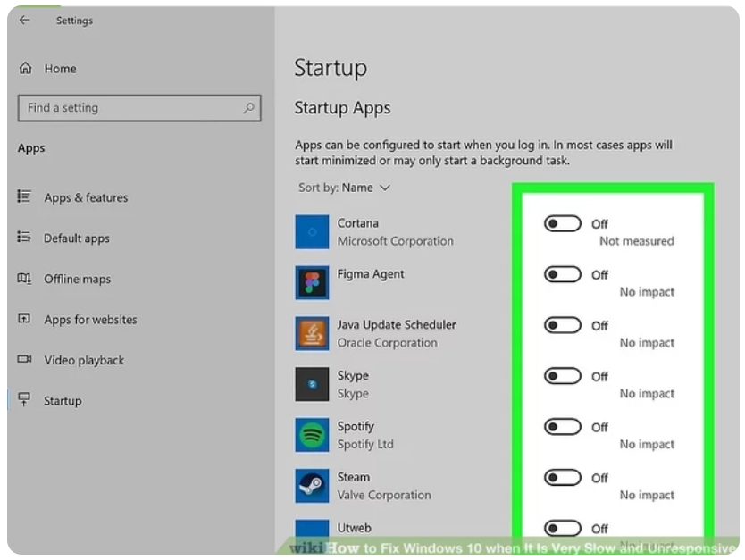The height and width of the screenshot is (560, 745).
Task: Click the search magnifier icon
Action: (249, 108)
